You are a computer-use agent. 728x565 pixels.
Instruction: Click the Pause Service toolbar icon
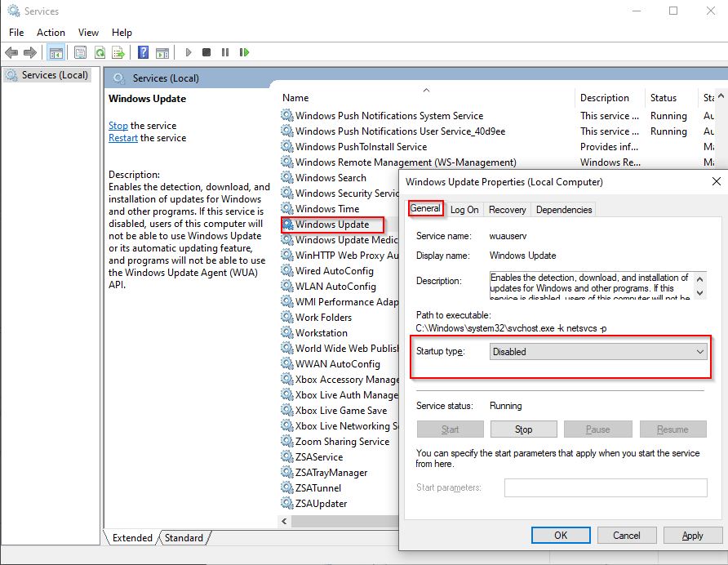click(x=225, y=52)
